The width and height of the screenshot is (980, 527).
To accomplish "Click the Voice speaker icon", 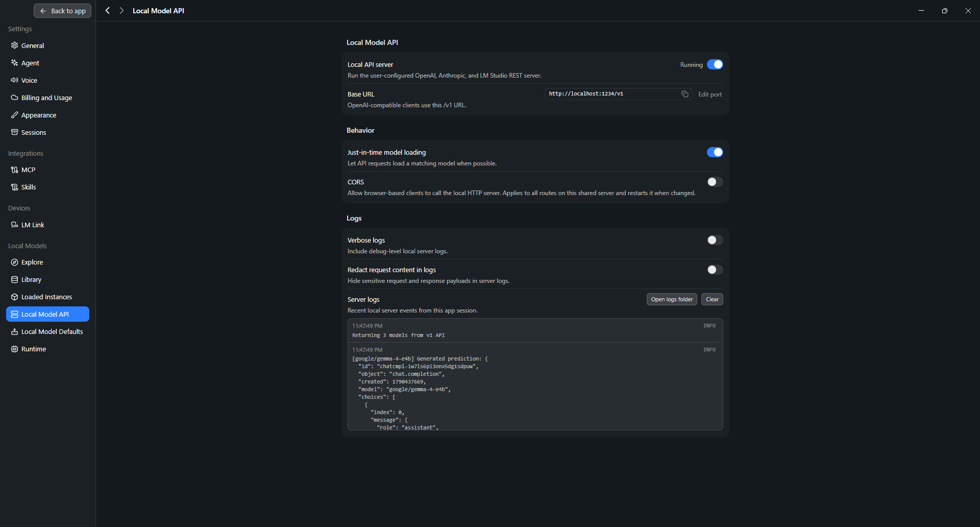I will [14, 80].
